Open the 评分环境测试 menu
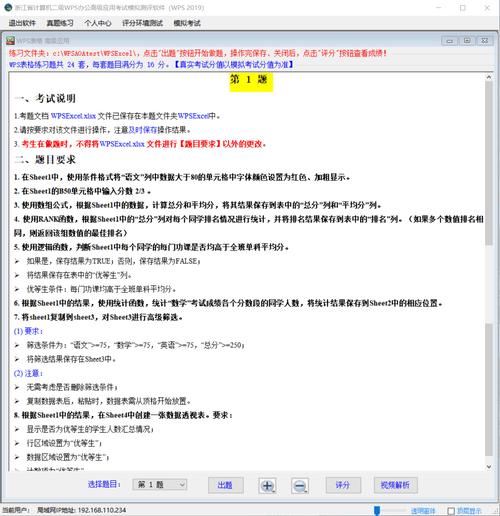This screenshot has width=500, height=516. click(x=143, y=23)
